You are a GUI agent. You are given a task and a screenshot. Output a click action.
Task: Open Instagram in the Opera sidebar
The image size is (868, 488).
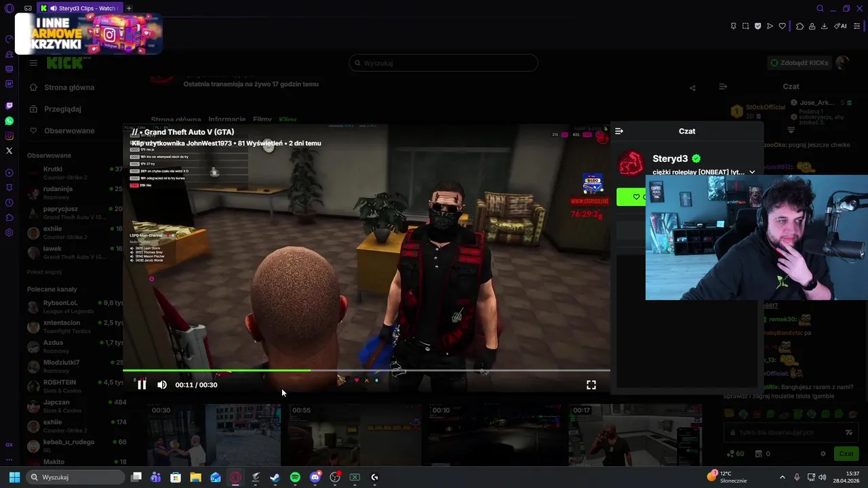pyautogui.click(x=9, y=136)
